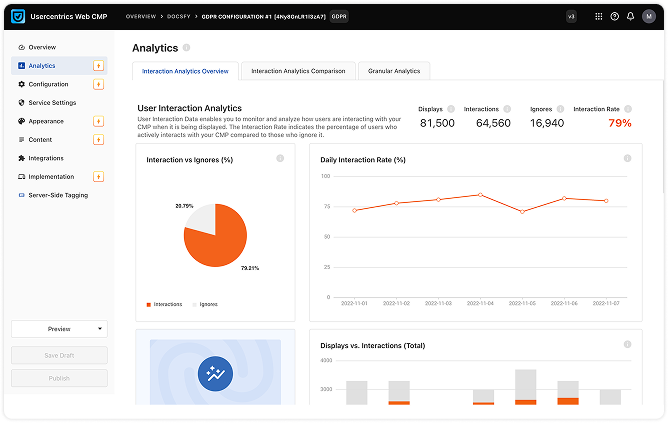Open the user avatar M menu
Screen dimensions: 668x423
[648, 17]
